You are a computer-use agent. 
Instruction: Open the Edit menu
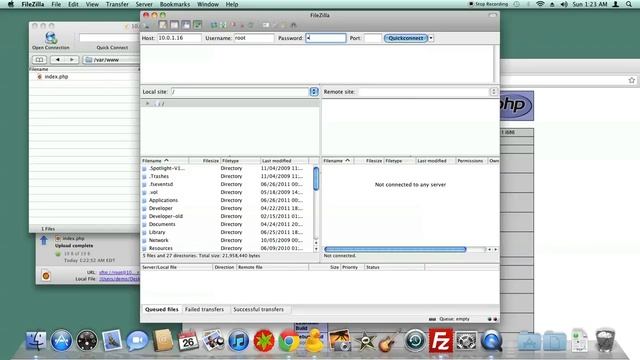tap(73, 4)
